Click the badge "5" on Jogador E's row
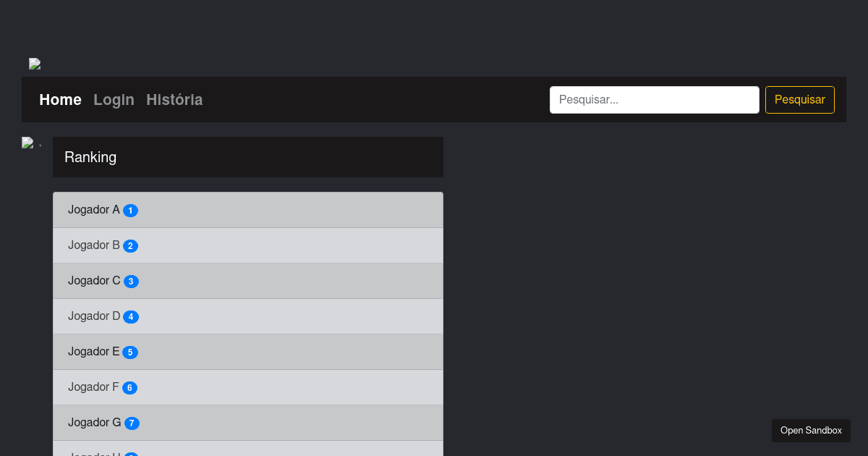Viewport: 868px width, 456px height. [x=130, y=352]
